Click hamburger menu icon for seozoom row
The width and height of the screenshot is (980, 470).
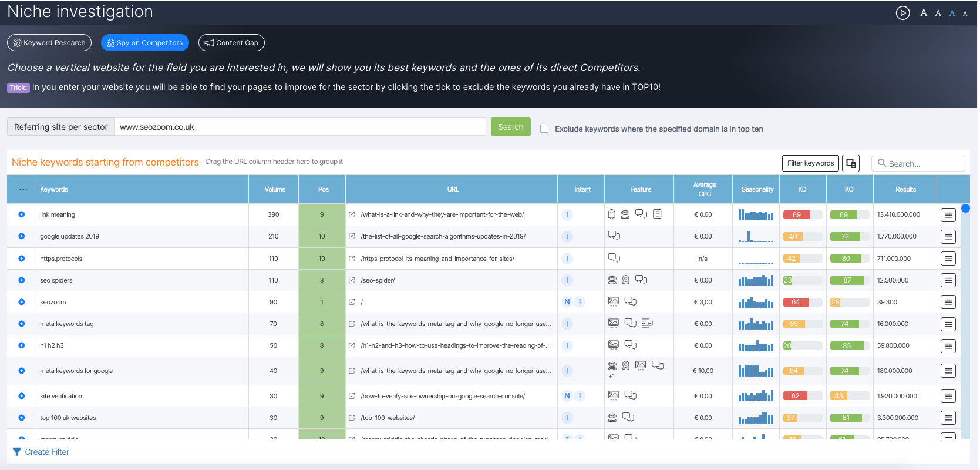948,302
